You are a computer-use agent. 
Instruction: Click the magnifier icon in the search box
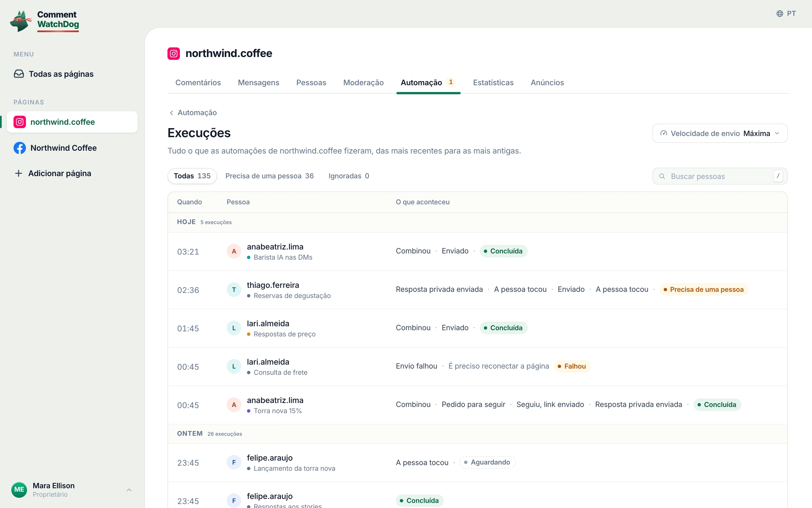[x=662, y=176]
